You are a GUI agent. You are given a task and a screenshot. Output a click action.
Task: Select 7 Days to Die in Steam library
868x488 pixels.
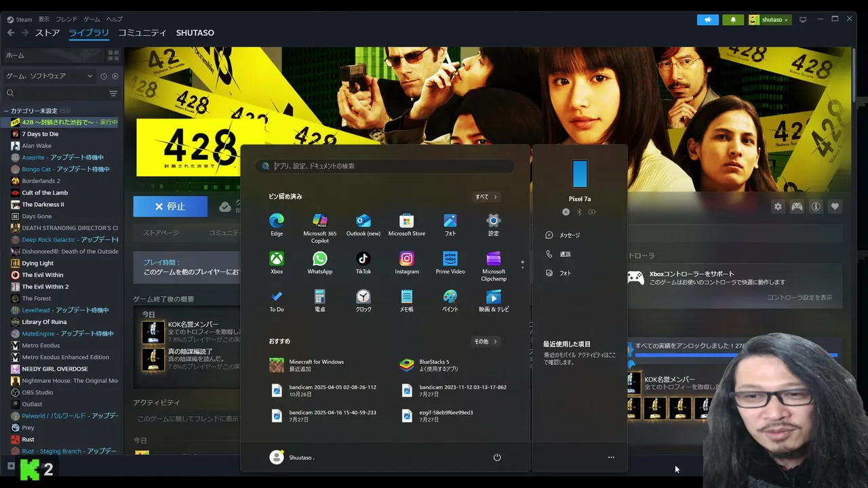(40, 134)
